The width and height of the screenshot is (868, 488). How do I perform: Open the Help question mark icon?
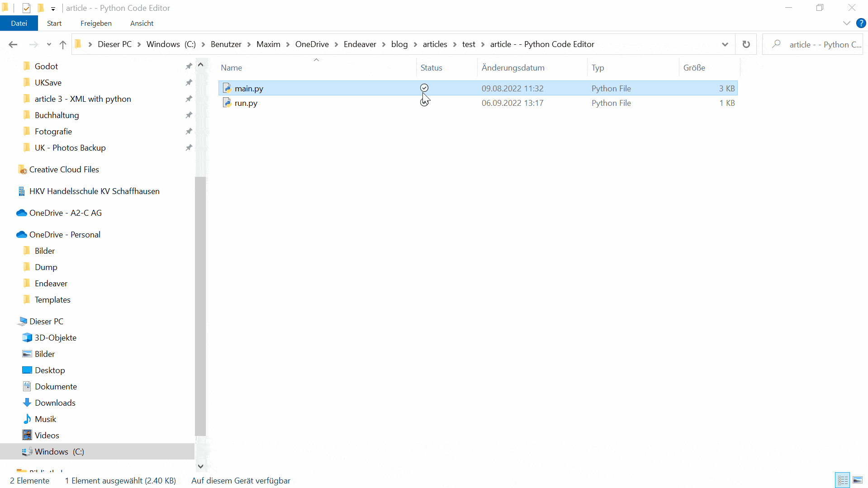pyautogui.click(x=861, y=23)
